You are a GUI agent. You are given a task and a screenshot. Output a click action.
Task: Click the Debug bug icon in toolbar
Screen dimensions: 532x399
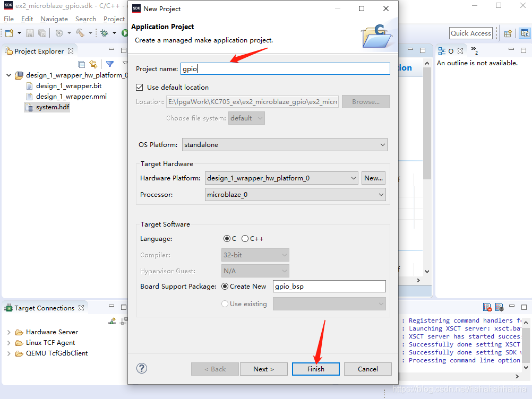click(x=105, y=33)
